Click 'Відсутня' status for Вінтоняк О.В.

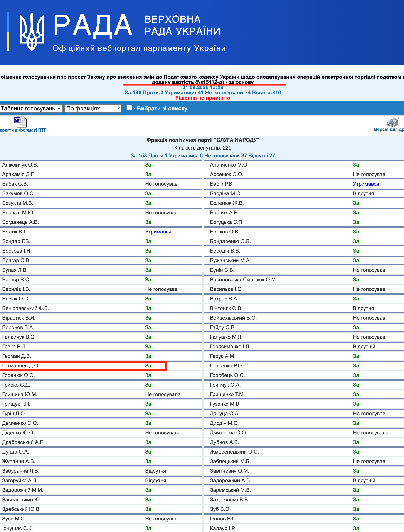click(363, 308)
